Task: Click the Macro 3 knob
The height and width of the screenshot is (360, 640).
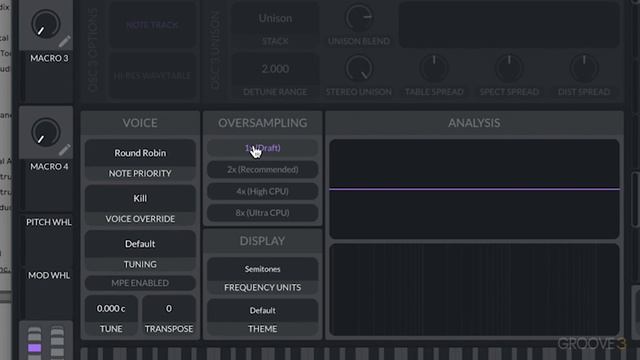Action: tap(46, 24)
